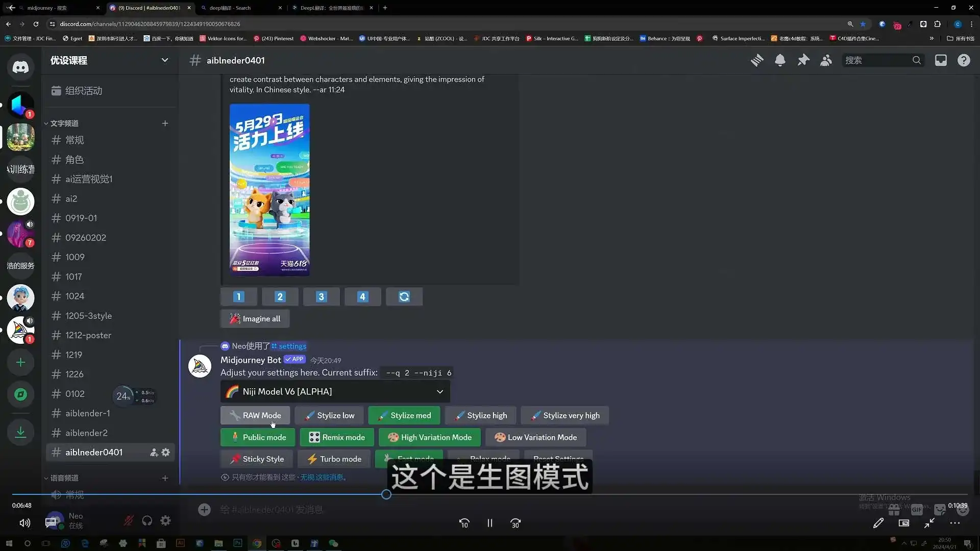Click the green download icon in the server sidebar
This screenshot has width=980, height=551.
point(20,432)
